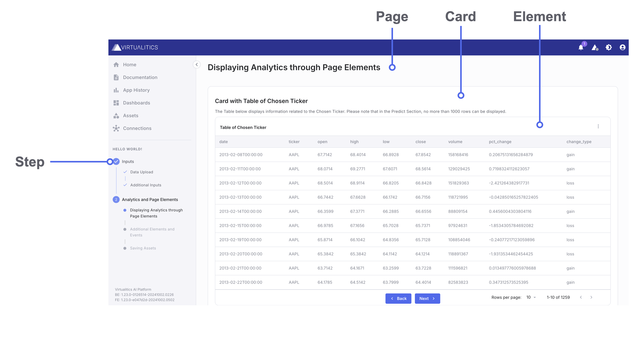Click the Home house icon
This screenshot has height=344, width=644.
click(x=116, y=65)
